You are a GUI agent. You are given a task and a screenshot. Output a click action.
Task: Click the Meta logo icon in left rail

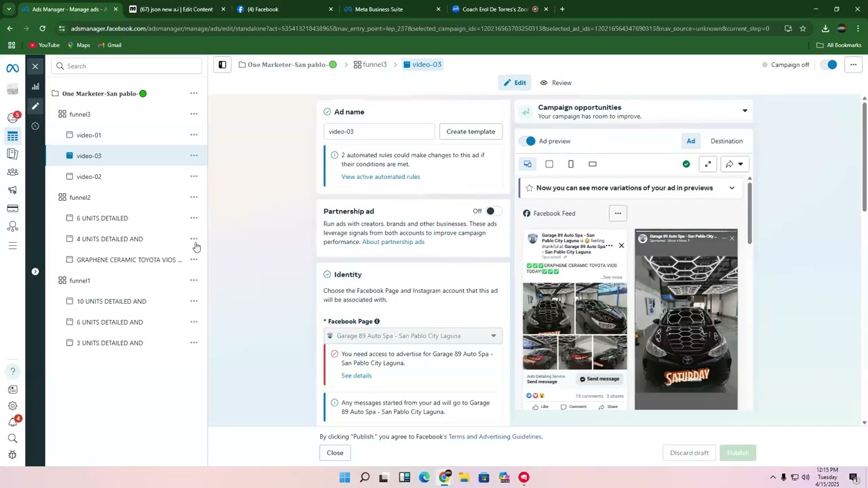click(x=12, y=68)
